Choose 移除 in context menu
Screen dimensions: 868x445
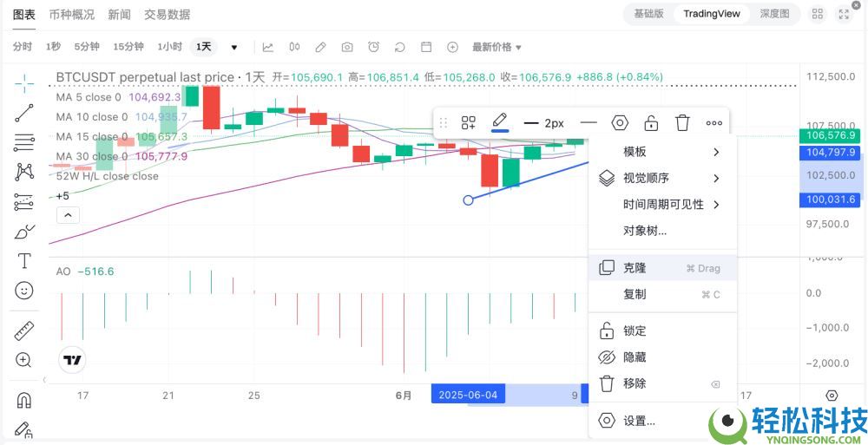click(662, 383)
